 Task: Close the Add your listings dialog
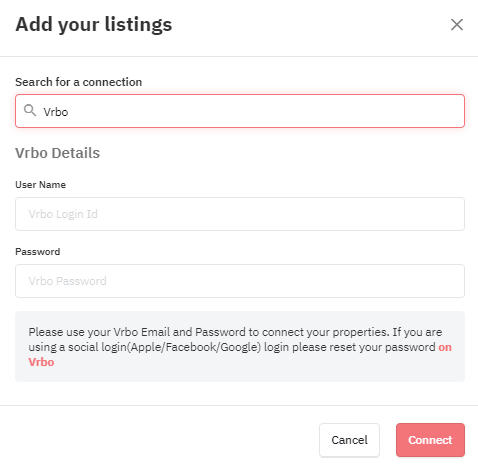point(457,24)
